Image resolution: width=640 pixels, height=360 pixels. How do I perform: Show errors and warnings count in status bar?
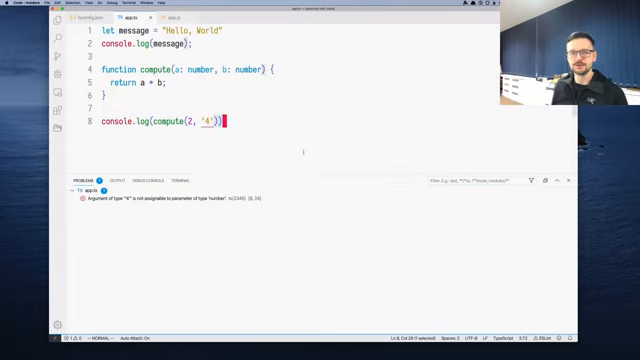(x=73, y=338)
